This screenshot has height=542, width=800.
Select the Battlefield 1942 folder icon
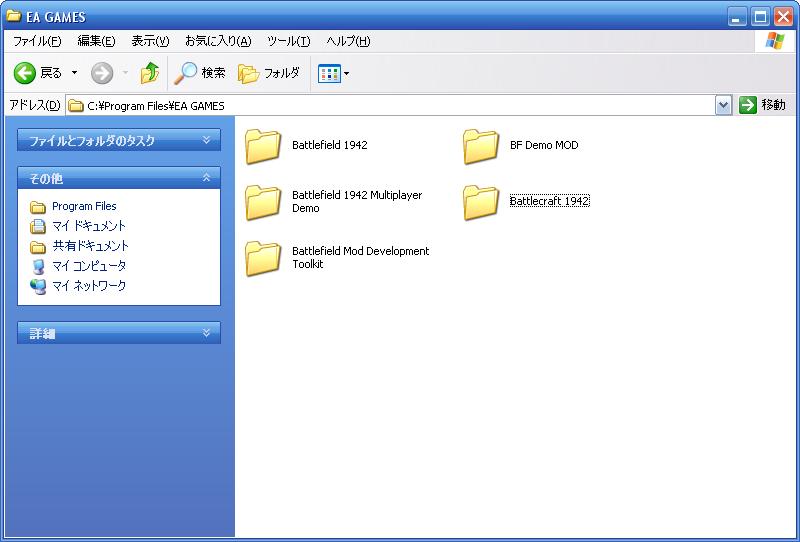pos(263,146)
